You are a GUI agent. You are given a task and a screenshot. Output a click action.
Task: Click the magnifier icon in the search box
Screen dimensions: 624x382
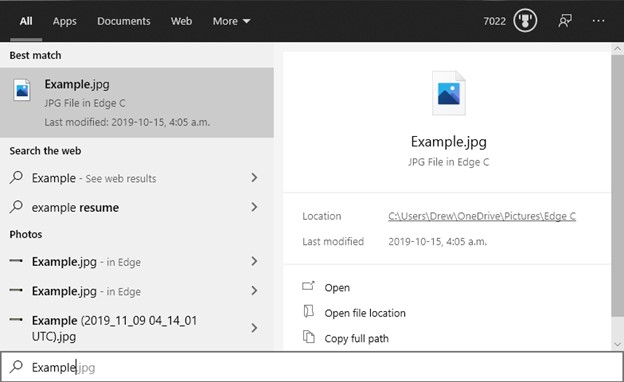(16, 366)
